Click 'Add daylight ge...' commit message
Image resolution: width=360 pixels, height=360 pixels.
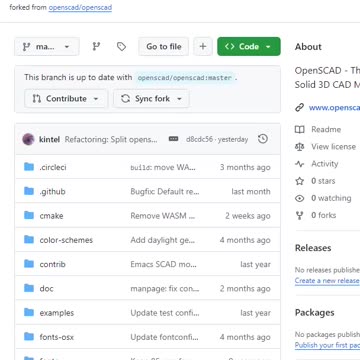pos(163,240)
